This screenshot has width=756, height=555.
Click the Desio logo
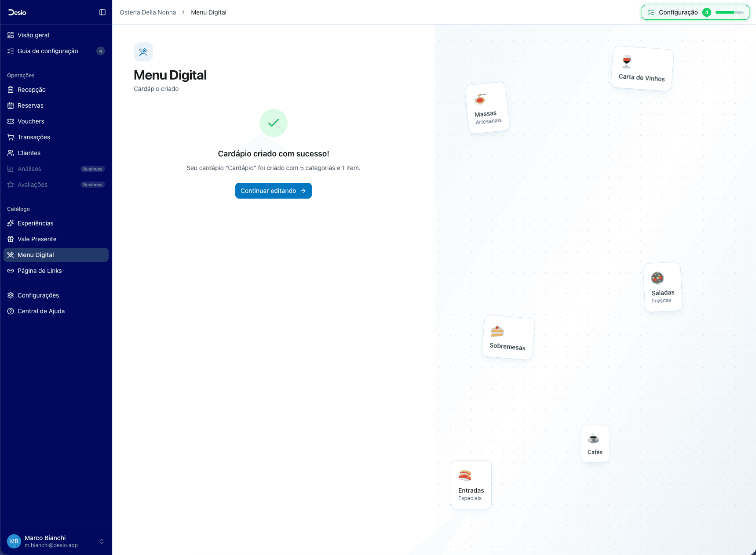17,12
